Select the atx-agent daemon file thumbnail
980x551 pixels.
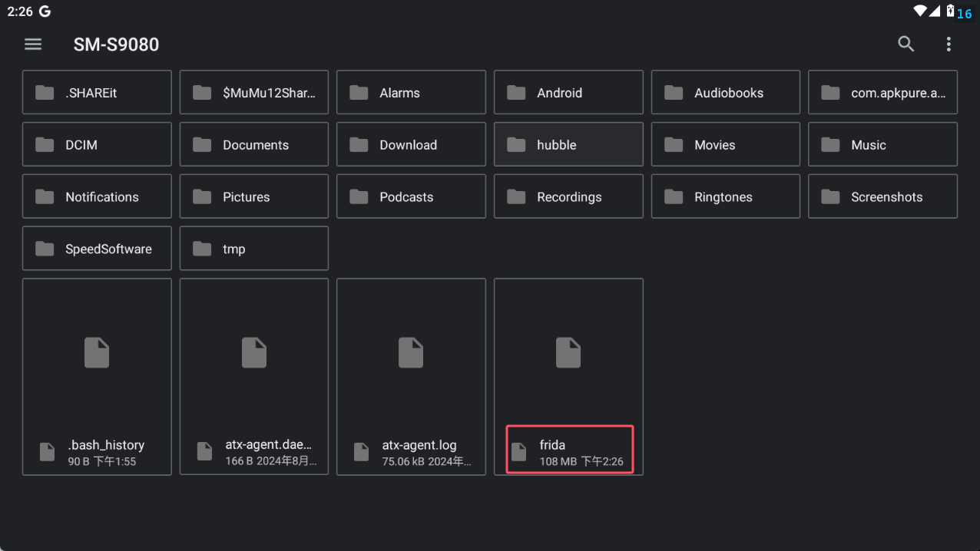(254, 353)
